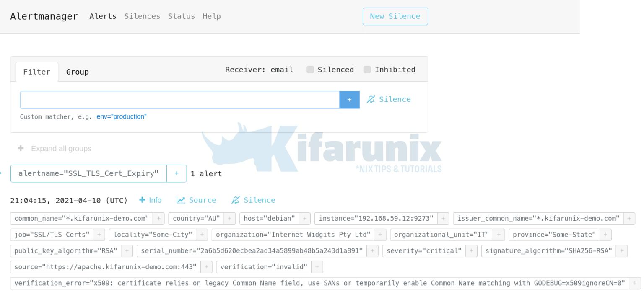Screen dimensions: 644x294
Task: Add host="debian" label using its plus icon
Action: (x=305, y=218)
